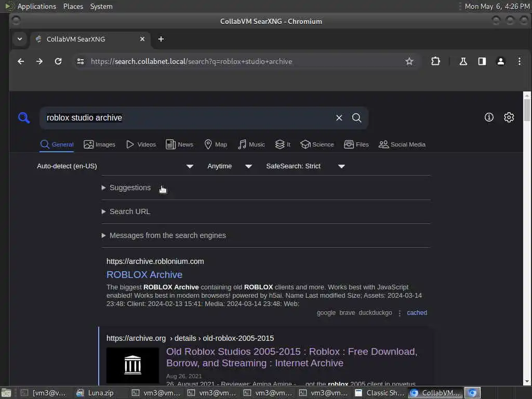Clear the search query text

[339, 118]
